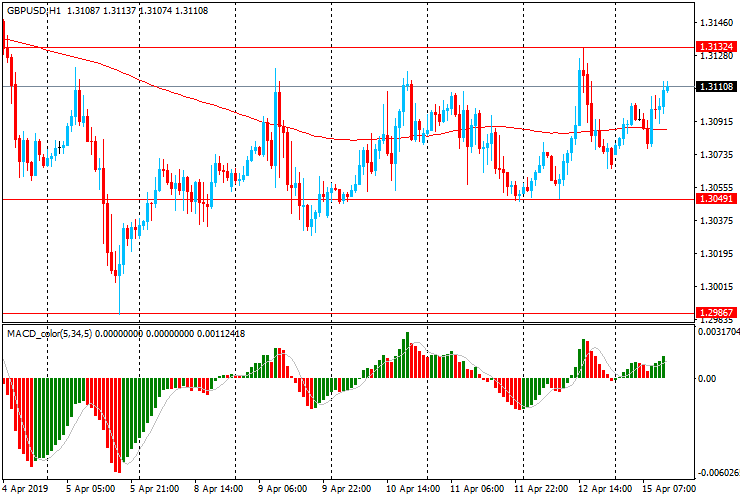This screenshot has width=740, height=500.
Task: Click the GBPUSD,H1 chart title text
Action: tap(39, 10)
